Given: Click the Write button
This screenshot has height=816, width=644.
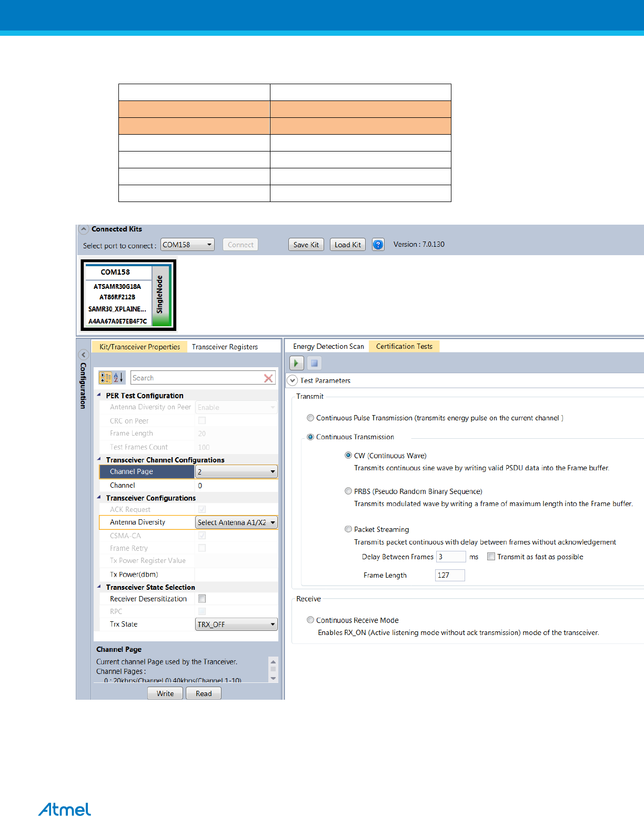Looking at the screenshot, I should pos(165,693).
